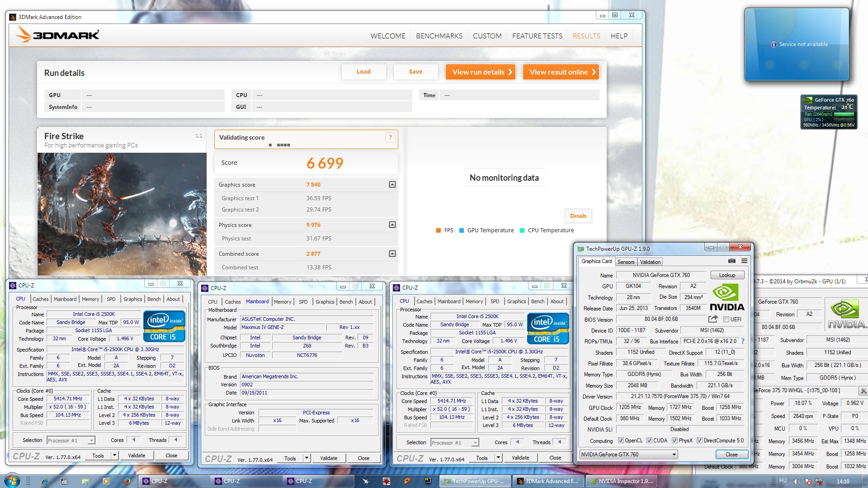Open Internet Explorer from the taskbar
868x488 pixels.
pos(44,481)
